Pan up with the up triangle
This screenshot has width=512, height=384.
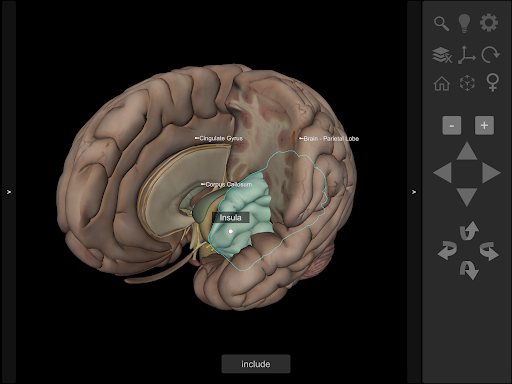(467, 151)
